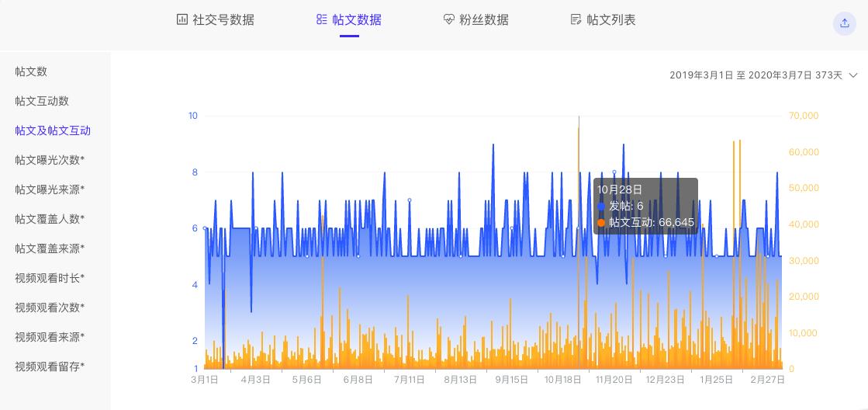Click orange 帖文互动 legend dot in tooltip
The image size is (868, 410).
(601, 223)
